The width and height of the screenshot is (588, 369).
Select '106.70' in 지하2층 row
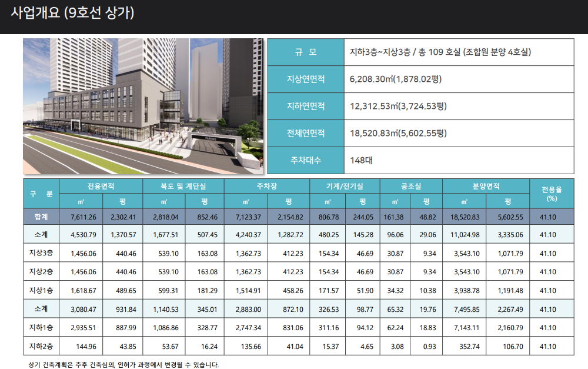coord(513,347)
